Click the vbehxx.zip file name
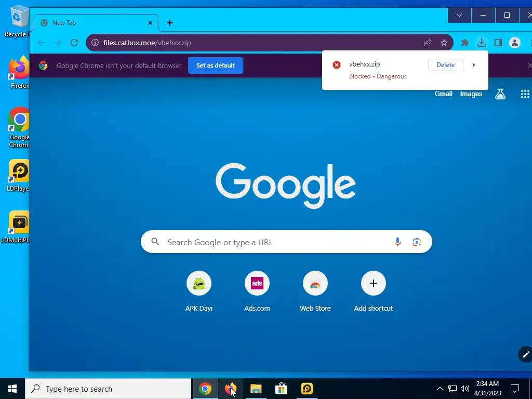532x399 pixels. (364, 64)
